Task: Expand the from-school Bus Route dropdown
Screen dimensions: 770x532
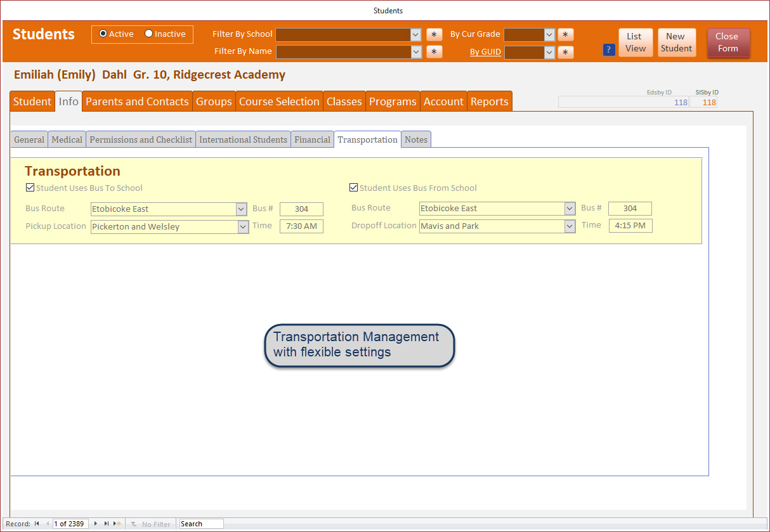Action: pos(570,209)
